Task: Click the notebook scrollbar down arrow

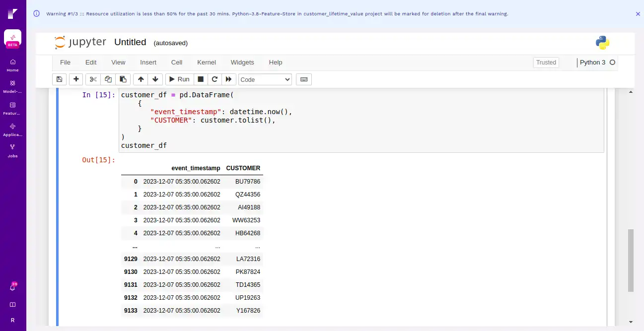Action: 631,322
